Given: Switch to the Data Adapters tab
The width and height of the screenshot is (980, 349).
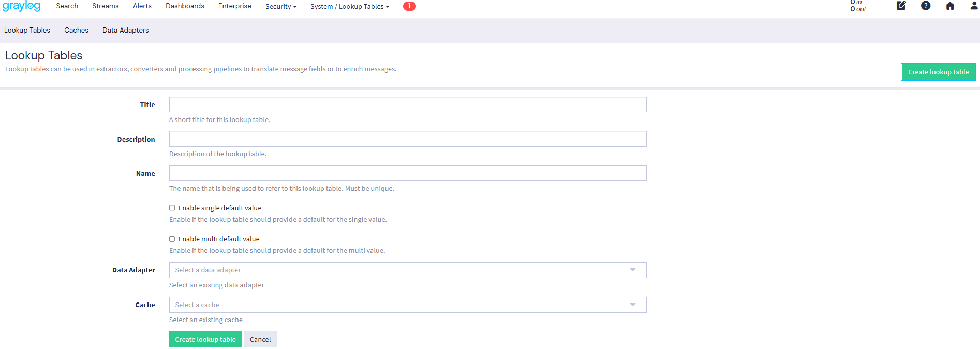Looking at the screenshot, I should [x=125, y=30].
